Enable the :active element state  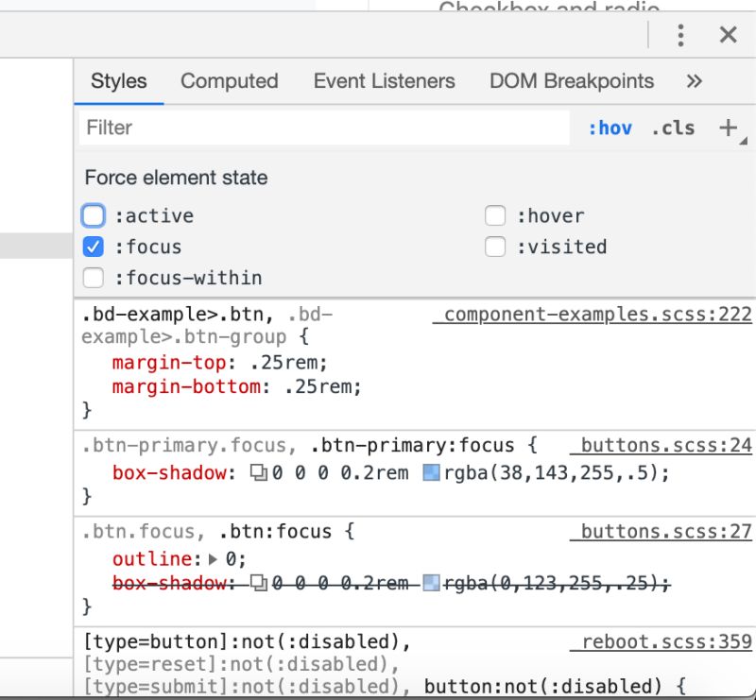pyautogui.click(x=93, y=215)
